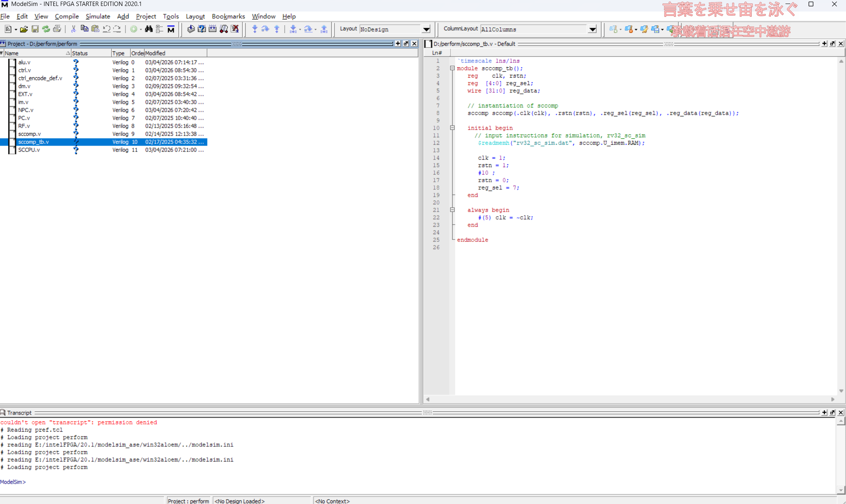This screenshot has width=846, height=504.
Task: Click the Find binoculars icon
Action: point(148,29)
